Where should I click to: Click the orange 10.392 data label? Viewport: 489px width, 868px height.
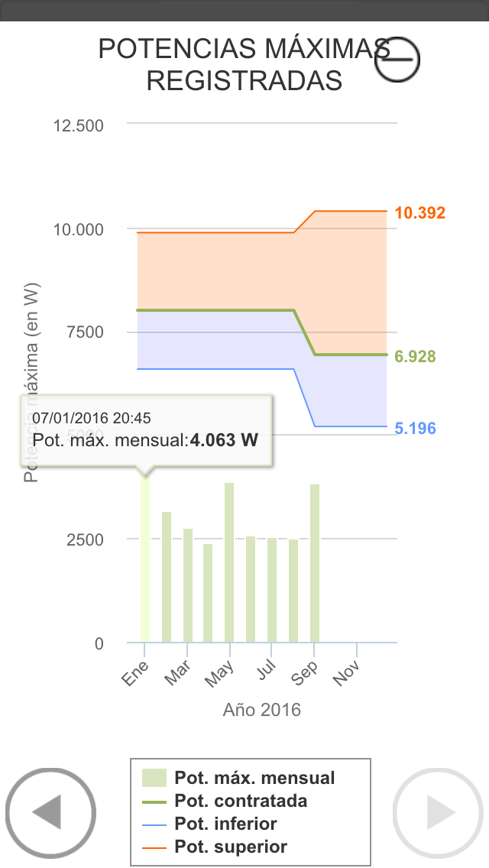[419, 213]
